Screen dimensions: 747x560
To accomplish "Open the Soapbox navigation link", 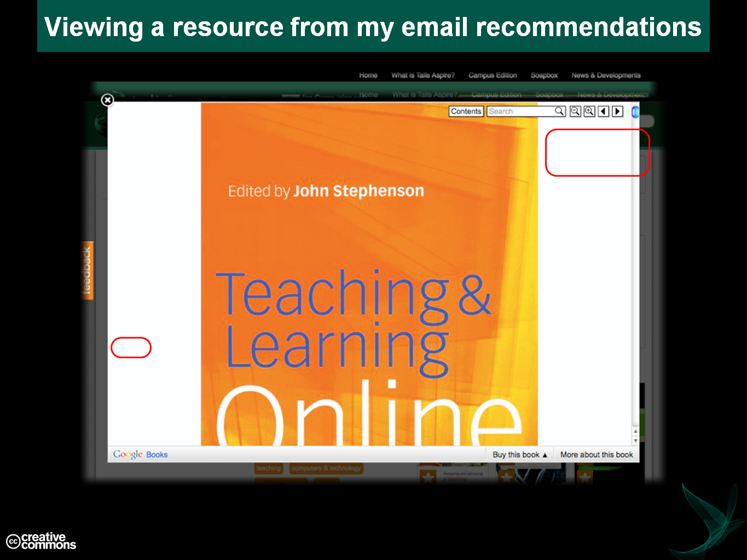I will click(544, 75).
